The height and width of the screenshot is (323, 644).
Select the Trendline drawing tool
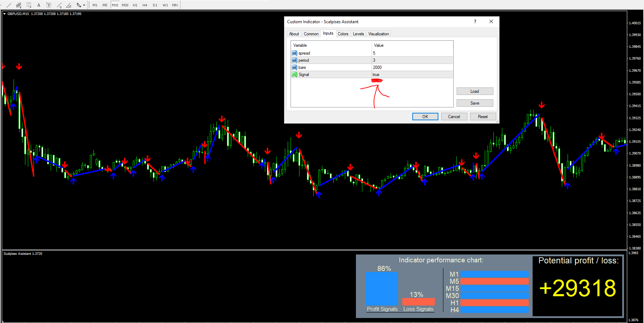click(9, 5)
